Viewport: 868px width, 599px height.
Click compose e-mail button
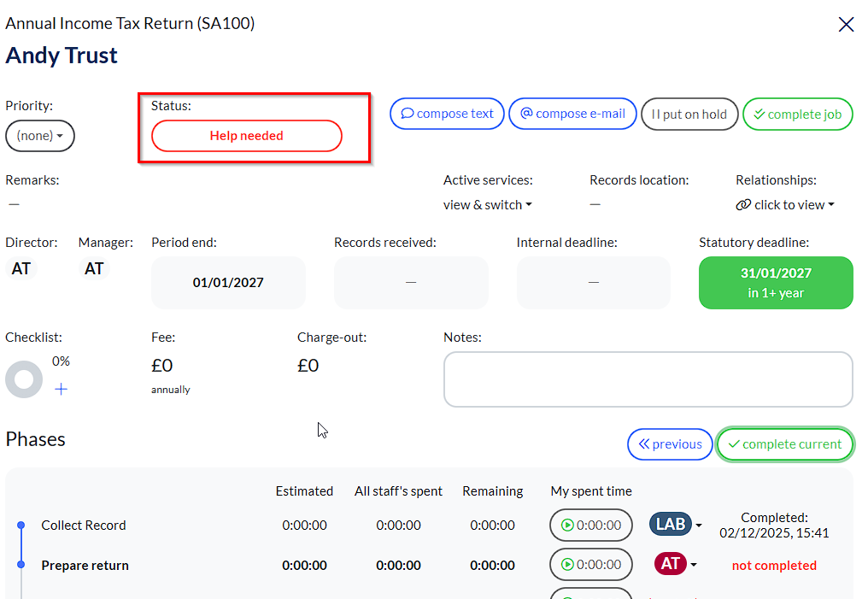(572, 114)
